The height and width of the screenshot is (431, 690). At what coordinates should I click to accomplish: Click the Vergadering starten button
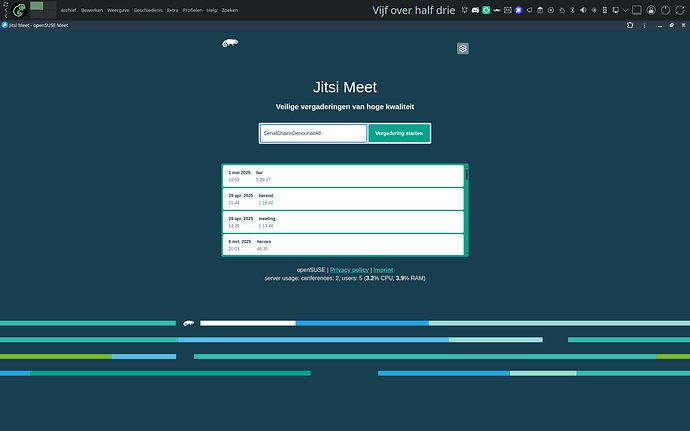399,133
